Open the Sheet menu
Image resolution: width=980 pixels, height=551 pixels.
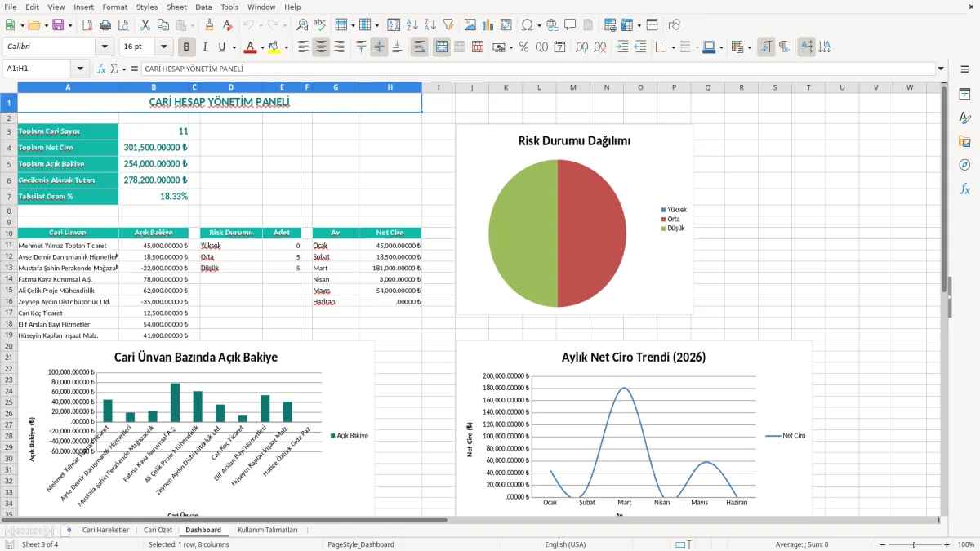click(176, 7)
